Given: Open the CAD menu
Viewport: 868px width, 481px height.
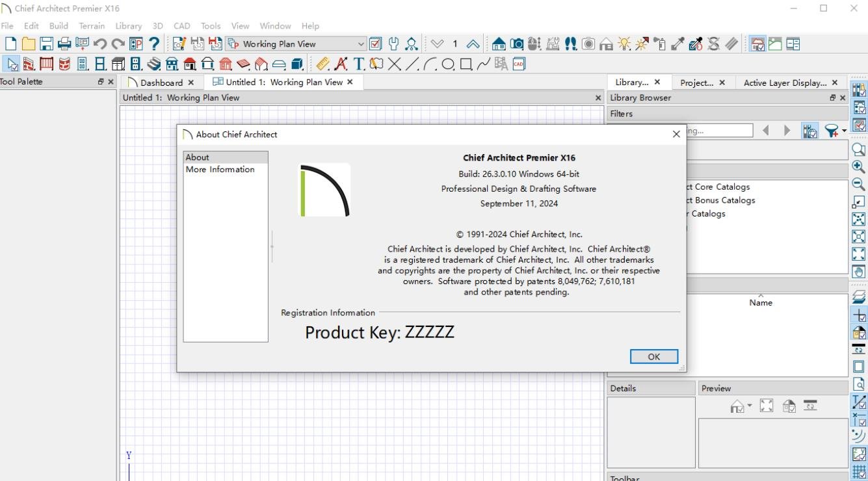Looking at the screenshot, I should pos(182,26).
